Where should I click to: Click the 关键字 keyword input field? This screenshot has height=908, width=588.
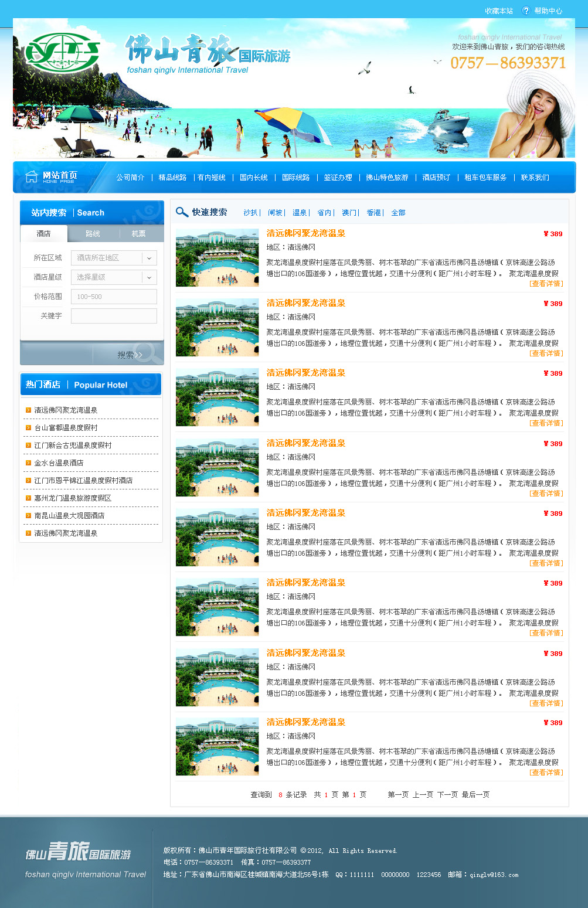[114, 316]
